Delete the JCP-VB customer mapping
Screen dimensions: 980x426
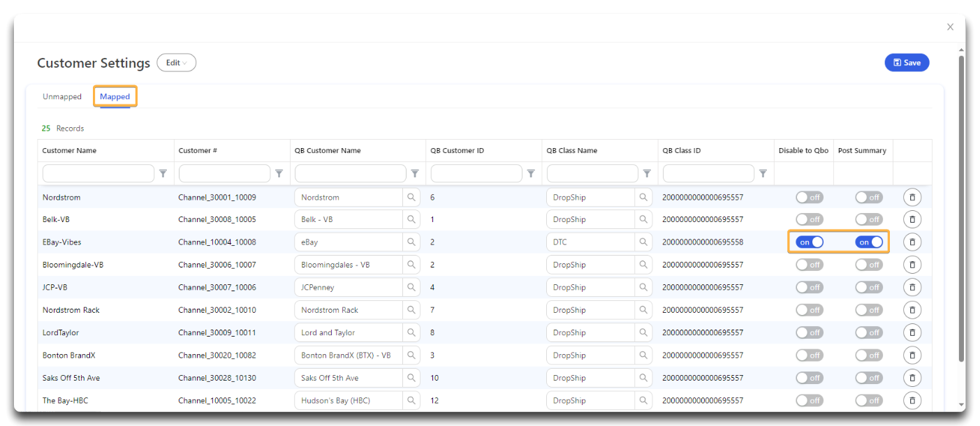tap(912, 287)
